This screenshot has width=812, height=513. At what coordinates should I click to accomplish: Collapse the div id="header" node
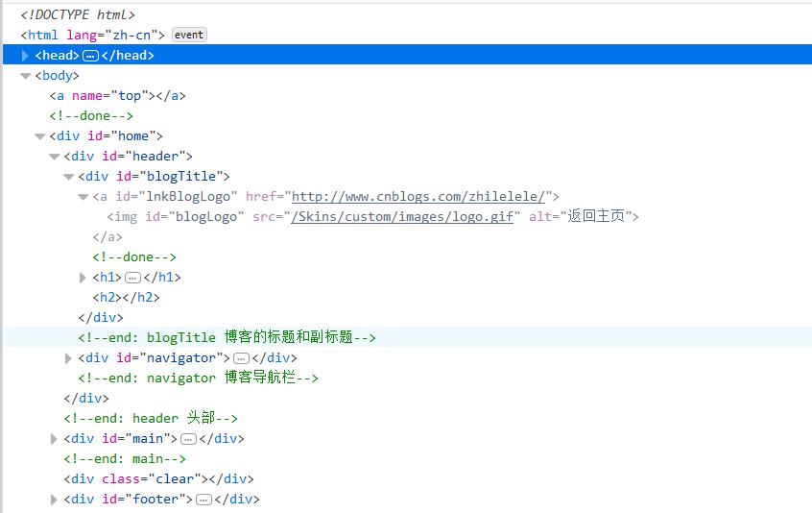click(55, 157)
